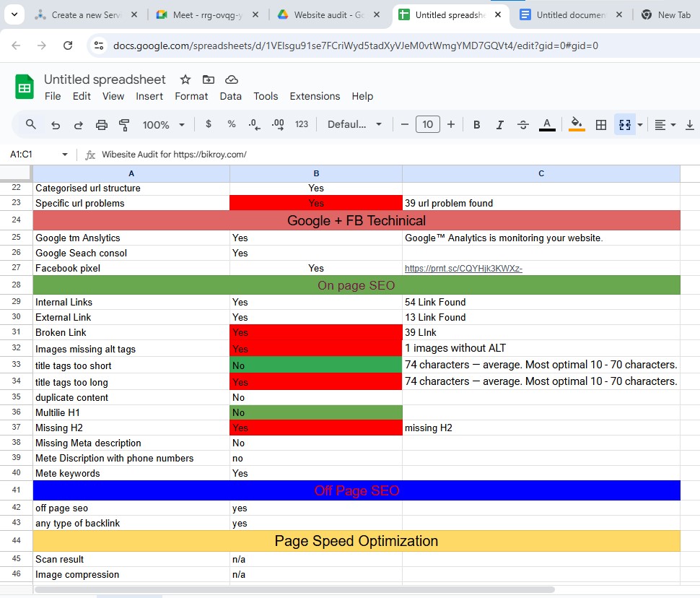Switch to the Website audit tab
Screen dimensions: 700x598
[x=329, y=14]
